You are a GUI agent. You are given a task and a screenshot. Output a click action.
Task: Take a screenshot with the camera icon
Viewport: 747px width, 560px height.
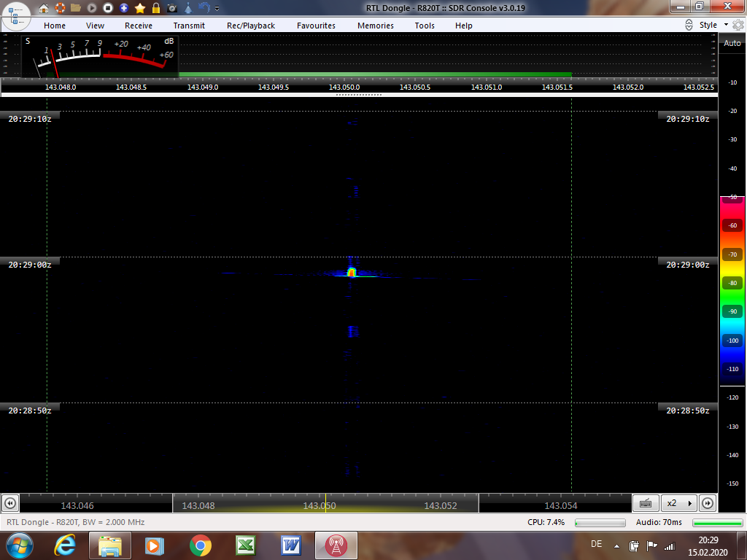172,8
